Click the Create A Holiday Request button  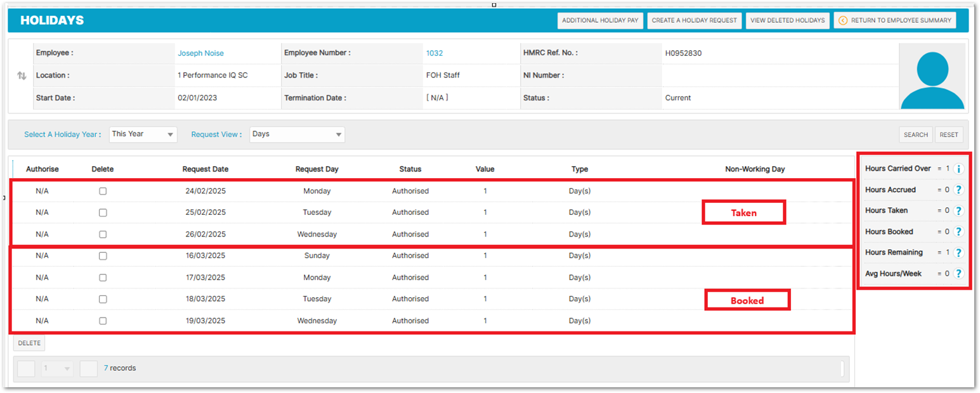click(694, 20)
